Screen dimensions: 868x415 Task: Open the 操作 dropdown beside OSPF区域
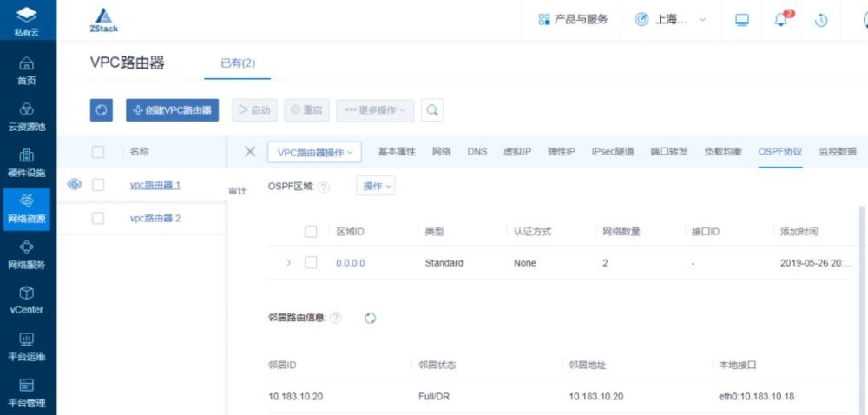375,186
